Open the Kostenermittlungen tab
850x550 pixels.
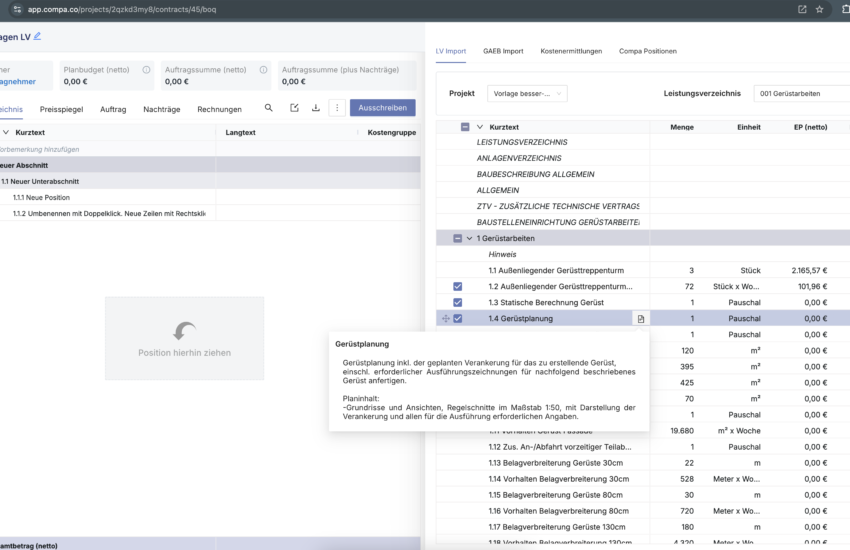pyautogui.click(x=571, y=51)
